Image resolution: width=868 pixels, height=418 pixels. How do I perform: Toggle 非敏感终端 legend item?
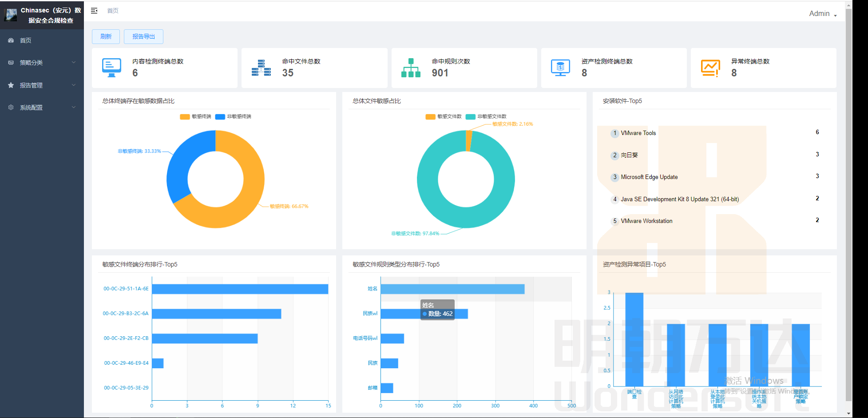[234, 116]
